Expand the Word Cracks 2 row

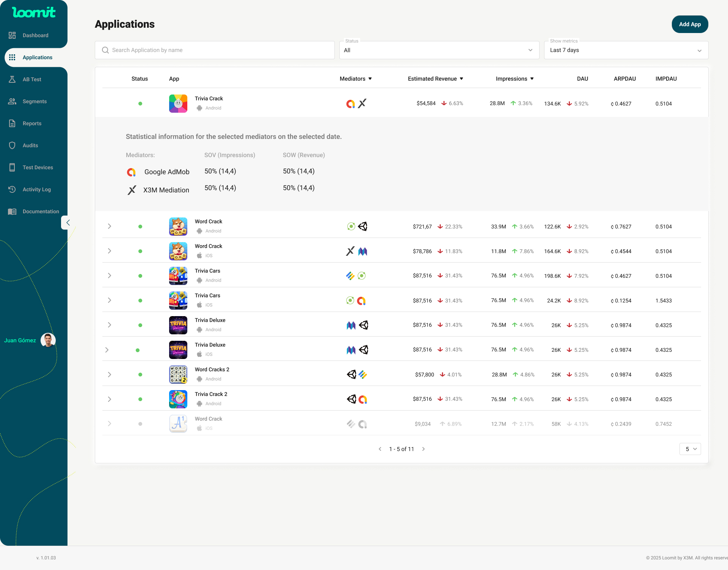coord(109,375)
